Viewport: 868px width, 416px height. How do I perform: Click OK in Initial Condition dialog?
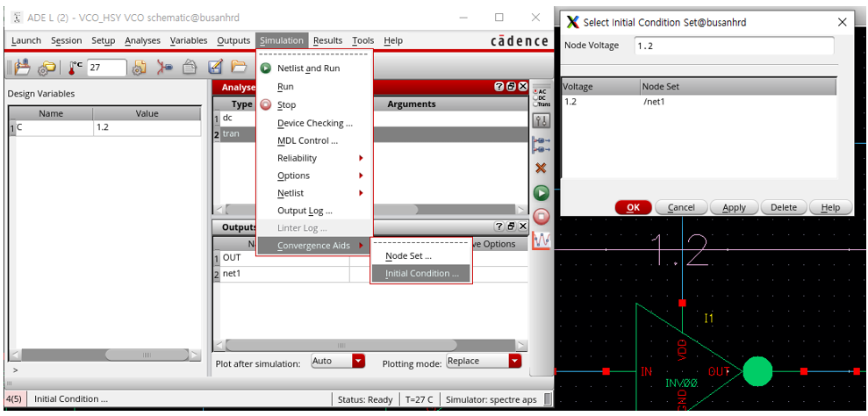(634, 207)
